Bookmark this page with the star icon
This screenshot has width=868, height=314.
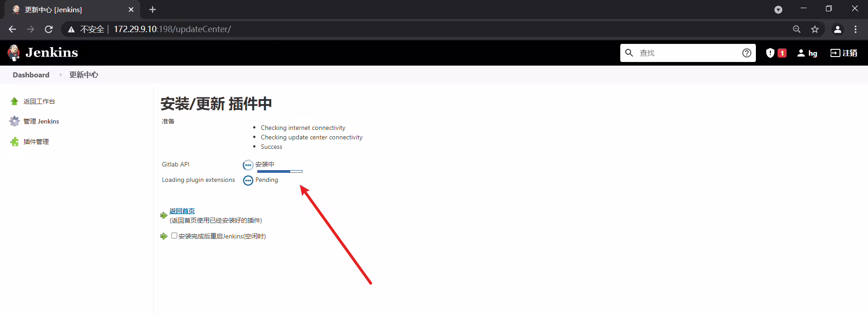[x=815, y=29]
